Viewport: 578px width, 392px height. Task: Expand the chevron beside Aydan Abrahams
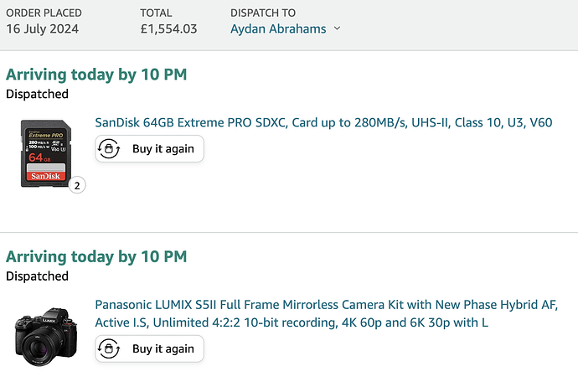click(x=337, y=28)
